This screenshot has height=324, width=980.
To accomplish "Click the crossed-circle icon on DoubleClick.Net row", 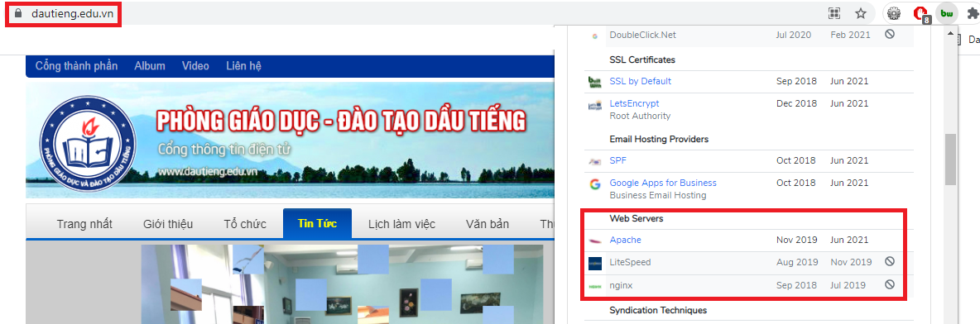I will (x=890, y=35).
